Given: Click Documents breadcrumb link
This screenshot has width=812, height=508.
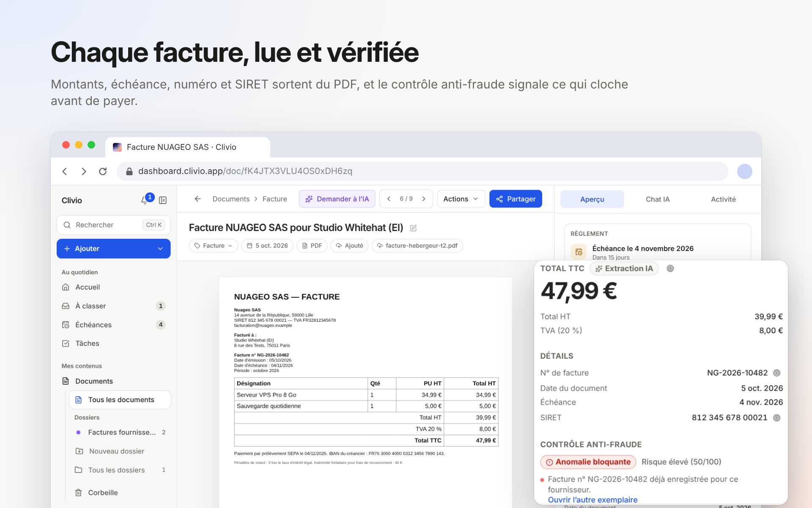Looking at the screenshot, I should tap(231, 199).
